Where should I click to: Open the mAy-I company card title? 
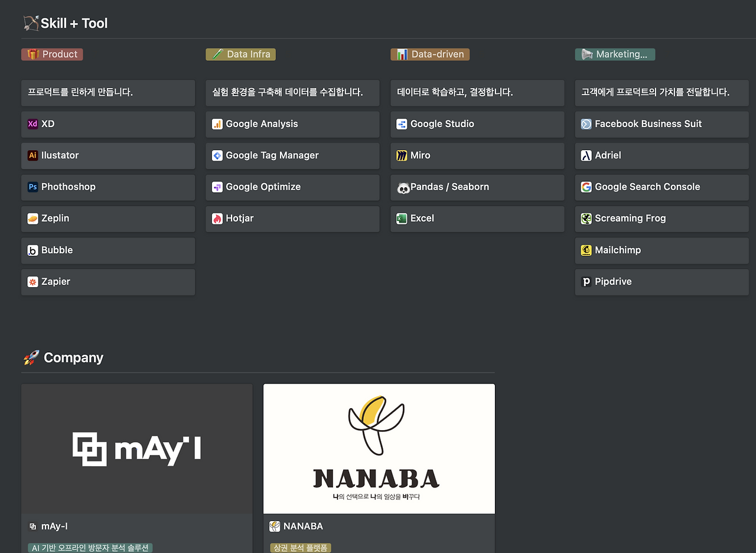(x=54, y=526)
